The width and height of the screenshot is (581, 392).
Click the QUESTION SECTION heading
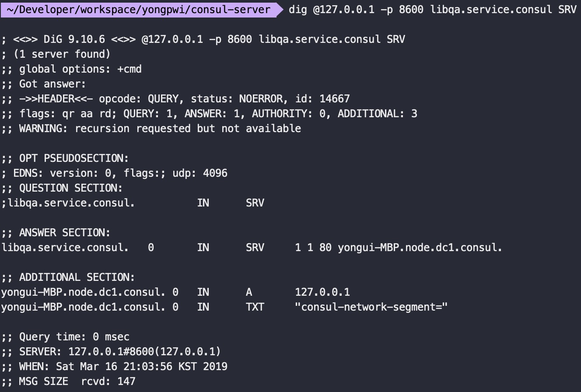point(62,188)
